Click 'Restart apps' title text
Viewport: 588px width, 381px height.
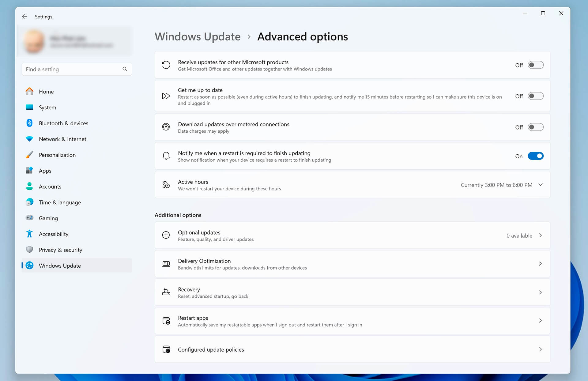tap(193, 318)
